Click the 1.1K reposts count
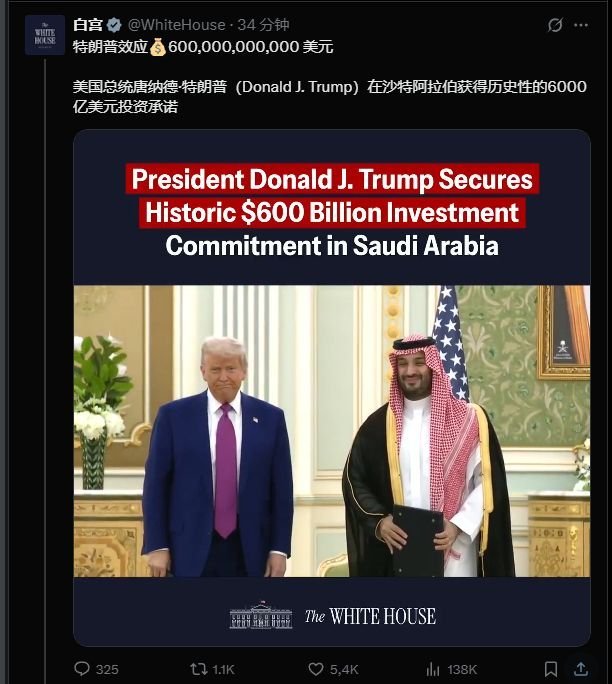The image size is (612, 684). click(x=223, y=670)
